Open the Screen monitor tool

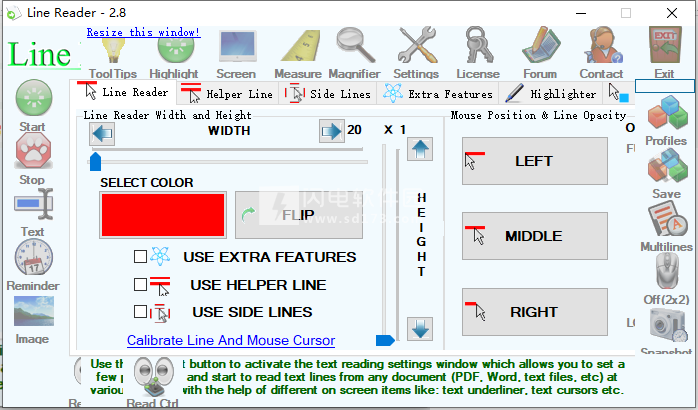tap(237, 47)
